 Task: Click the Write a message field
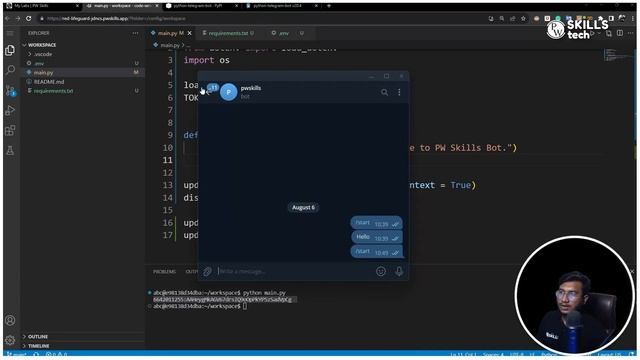(294, 271)
